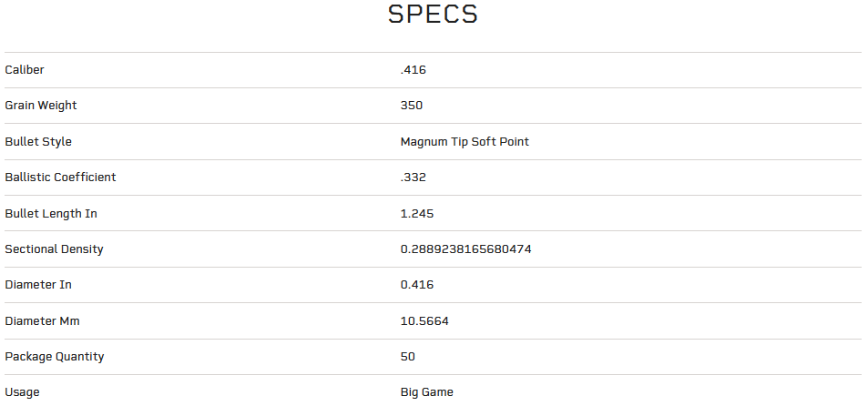The image size is (868, 406).
Task: Click the Big Game usage value
Action: point(426,392)
